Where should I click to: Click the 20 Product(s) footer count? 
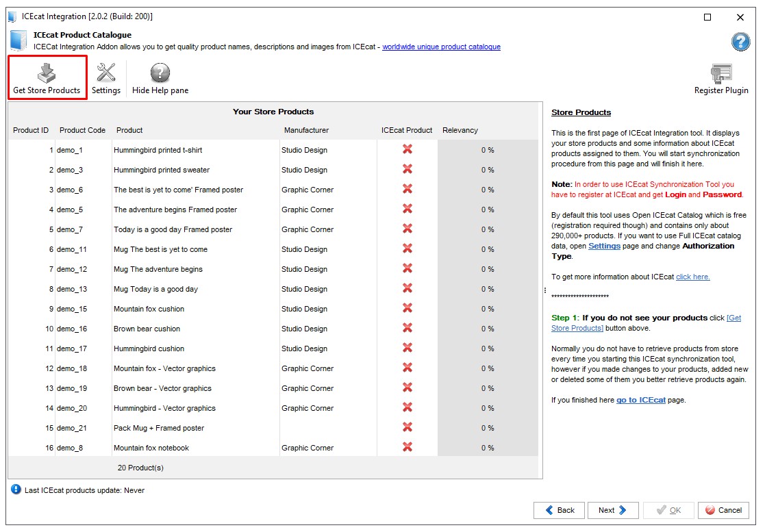[x=140, y=468]
